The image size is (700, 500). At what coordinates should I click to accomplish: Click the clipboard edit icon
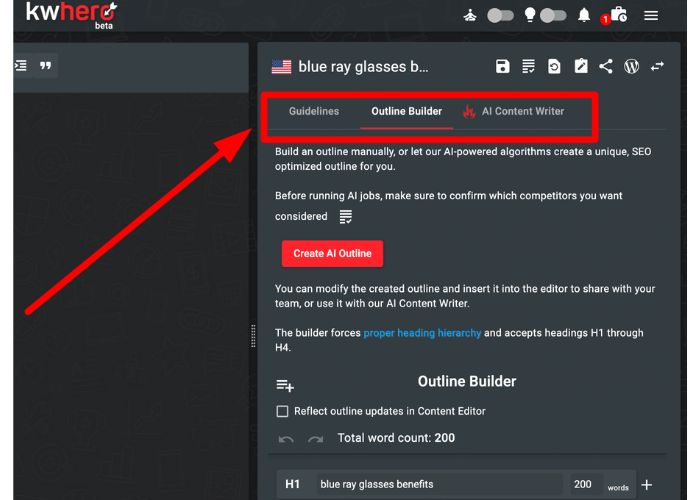click(580, 67)
